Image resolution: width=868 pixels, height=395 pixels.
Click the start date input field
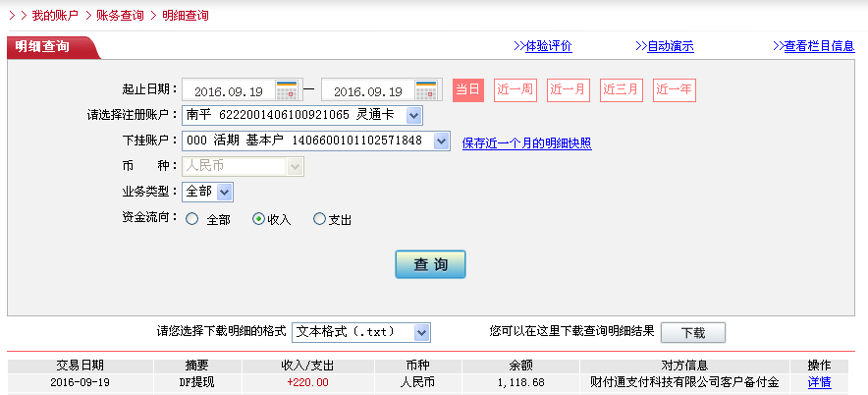tap(229, 91)
